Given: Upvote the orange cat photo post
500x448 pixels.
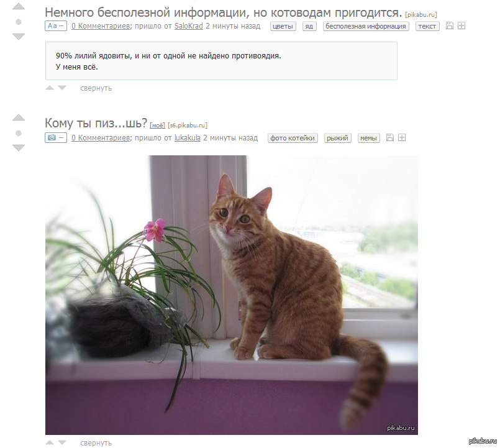Looking at the screenshot, I should 19,117.
